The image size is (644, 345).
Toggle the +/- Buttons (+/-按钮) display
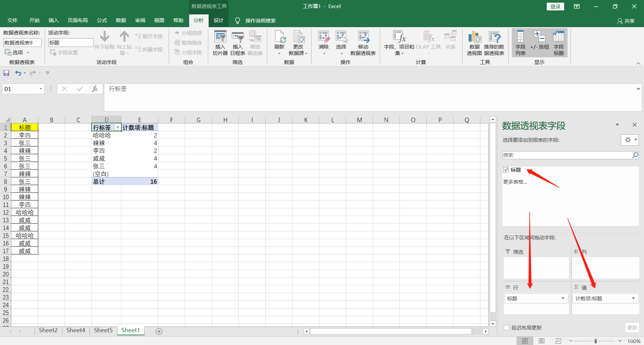tap(540, 40)
